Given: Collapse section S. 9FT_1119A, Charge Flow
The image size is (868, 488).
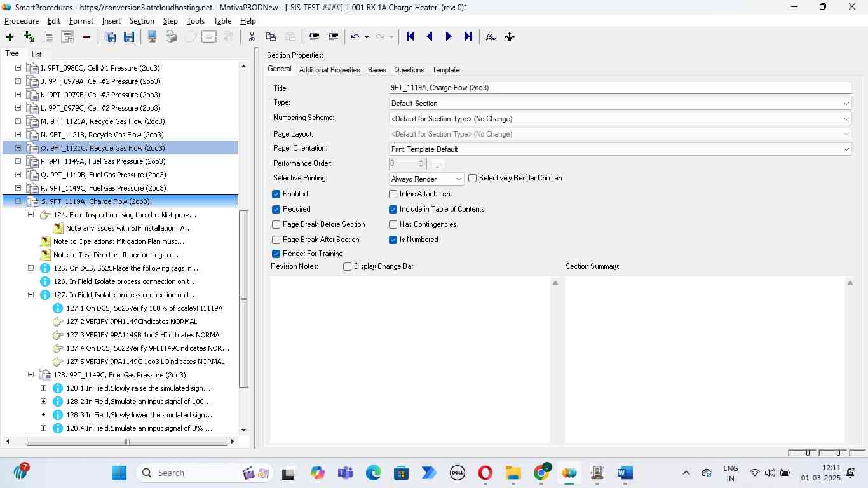Looking at the screenshot, I should click(18, 201).
